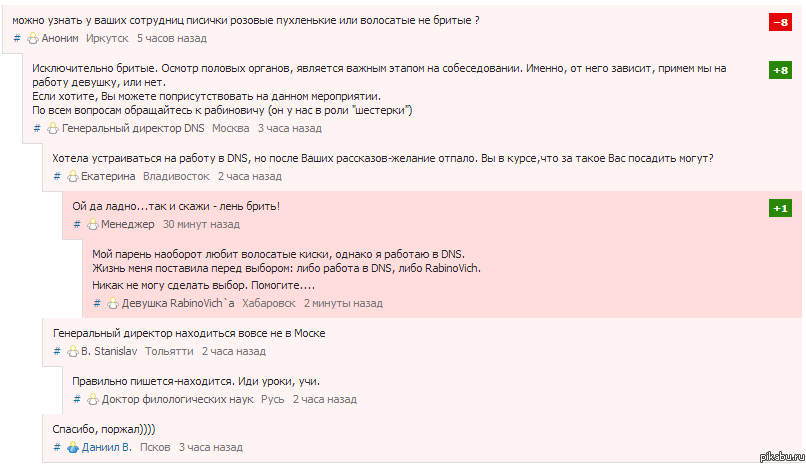Click avatar icon of Доктор филологических наук
806x464 pixels.
click(x=93, y=400)
